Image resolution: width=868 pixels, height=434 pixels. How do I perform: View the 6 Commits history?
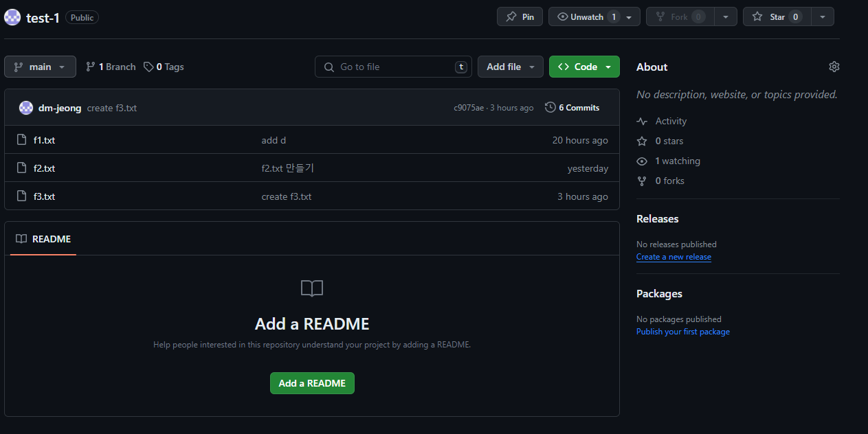(x=572, y=108)
